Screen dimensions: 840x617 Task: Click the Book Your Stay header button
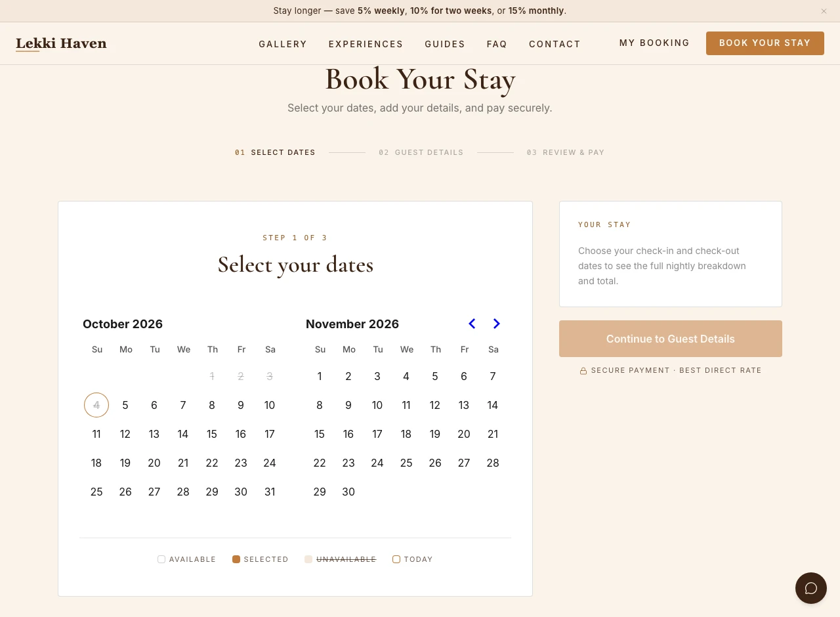pyautogui.click(x=765, y=43)
